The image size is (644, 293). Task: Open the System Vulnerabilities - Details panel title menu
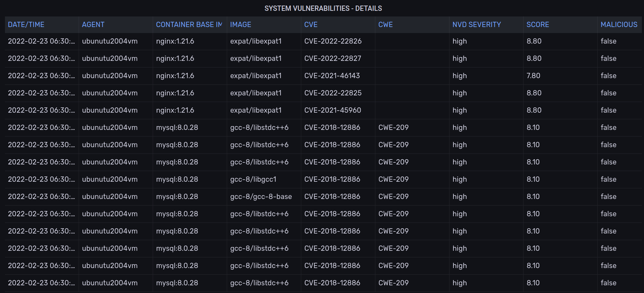click(x=323, y=8)
